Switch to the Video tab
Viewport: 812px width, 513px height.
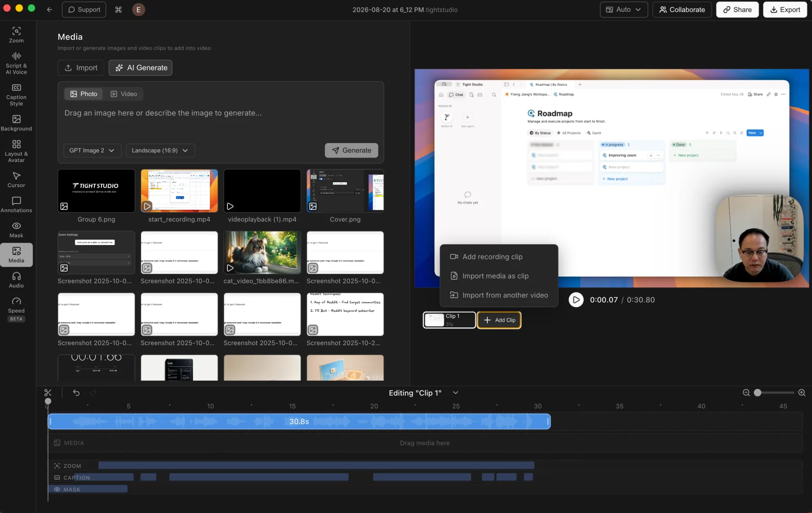(x=124, y=94)
